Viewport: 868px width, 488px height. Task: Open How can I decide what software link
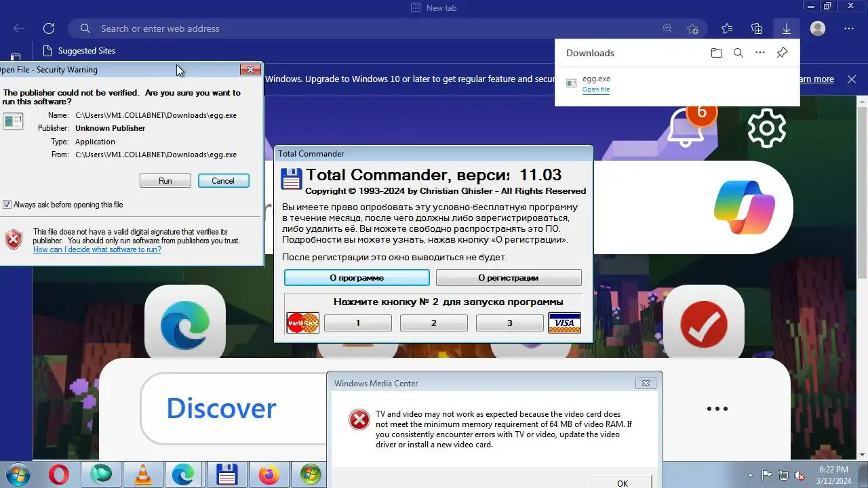pyautogui.click(x=97, y=249)
